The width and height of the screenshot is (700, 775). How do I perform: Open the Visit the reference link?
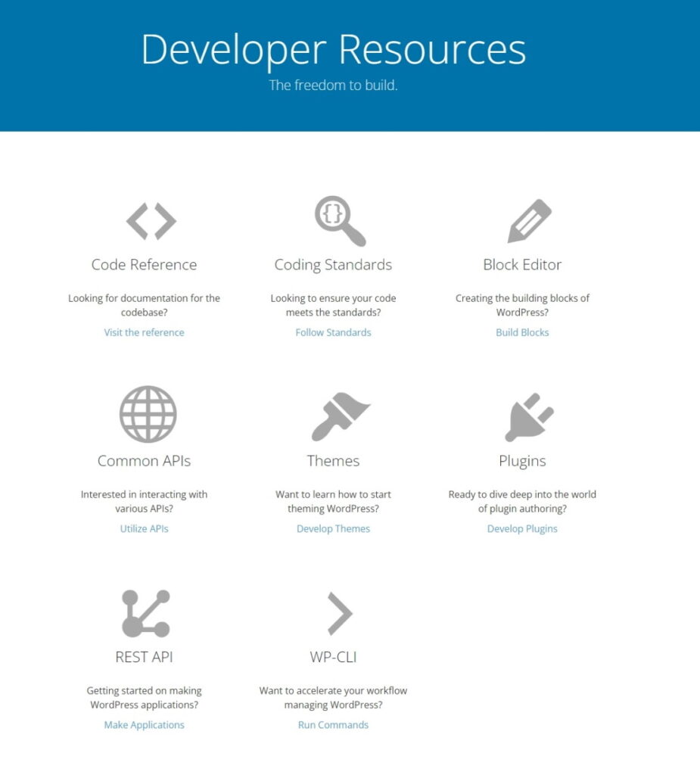[x=144, y=332]
